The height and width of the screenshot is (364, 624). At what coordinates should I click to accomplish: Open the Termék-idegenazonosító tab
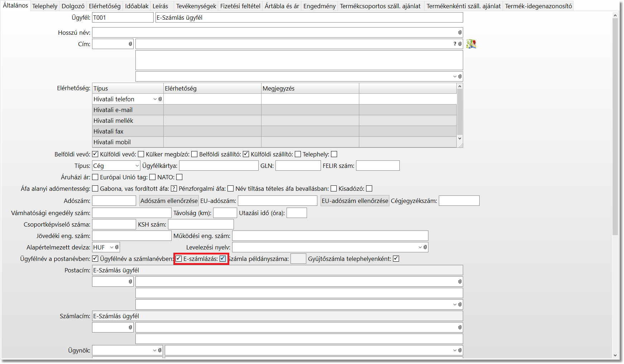(538, 6)
